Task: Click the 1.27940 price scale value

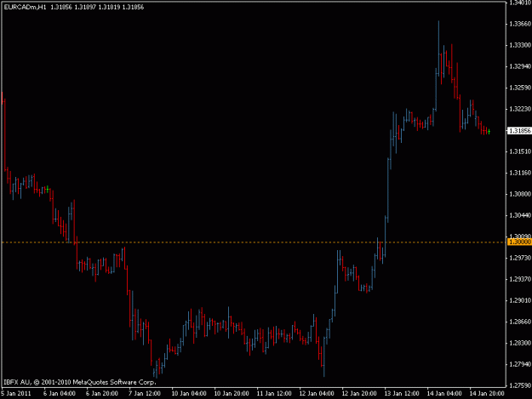Action: click(x=520, y=364)
